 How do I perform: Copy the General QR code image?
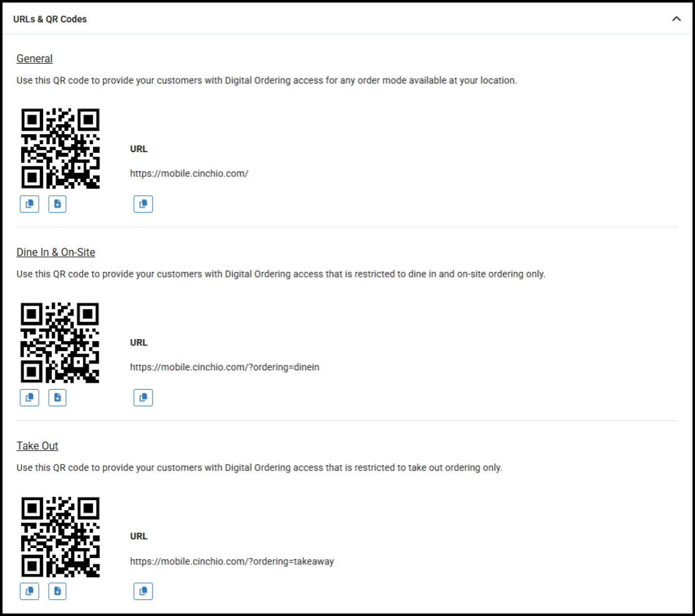pyautogui.click(x=29, y=204)
